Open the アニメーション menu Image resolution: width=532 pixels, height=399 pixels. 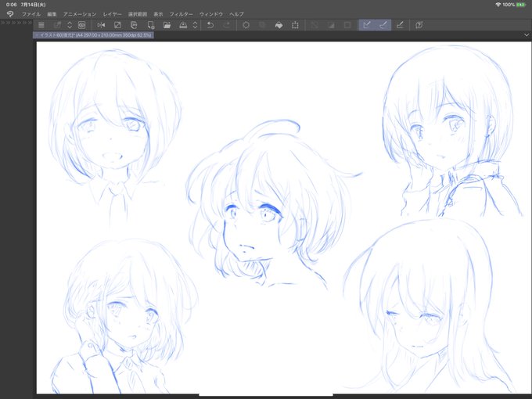(80, 14)
